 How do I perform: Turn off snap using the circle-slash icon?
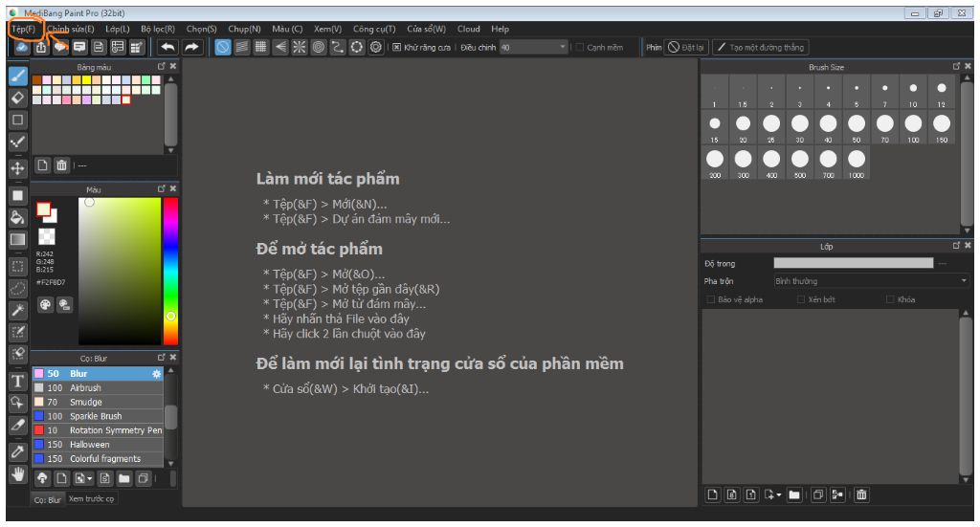[x=222, y=47]
